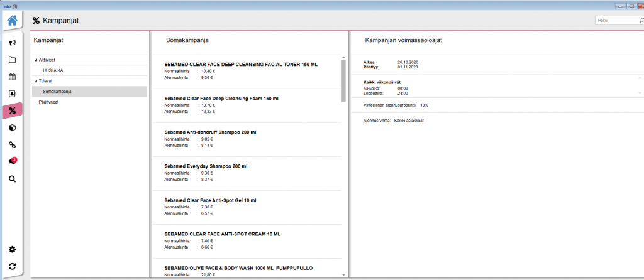Select the percent campaigns icon in sidebar

[13, 110]
